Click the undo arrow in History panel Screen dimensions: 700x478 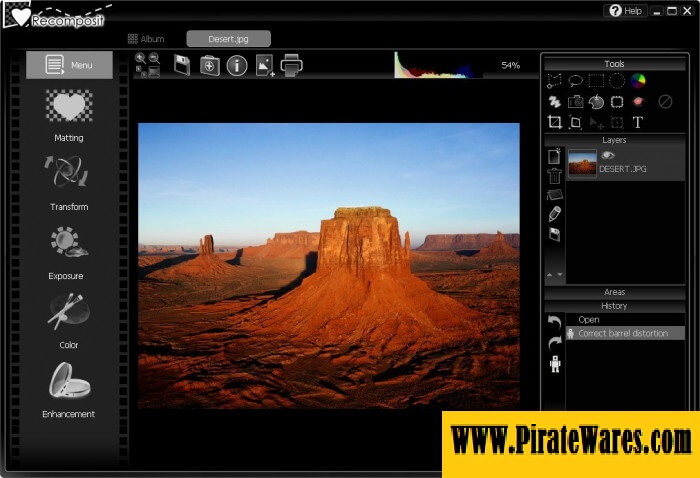click(x=555, y=323)
